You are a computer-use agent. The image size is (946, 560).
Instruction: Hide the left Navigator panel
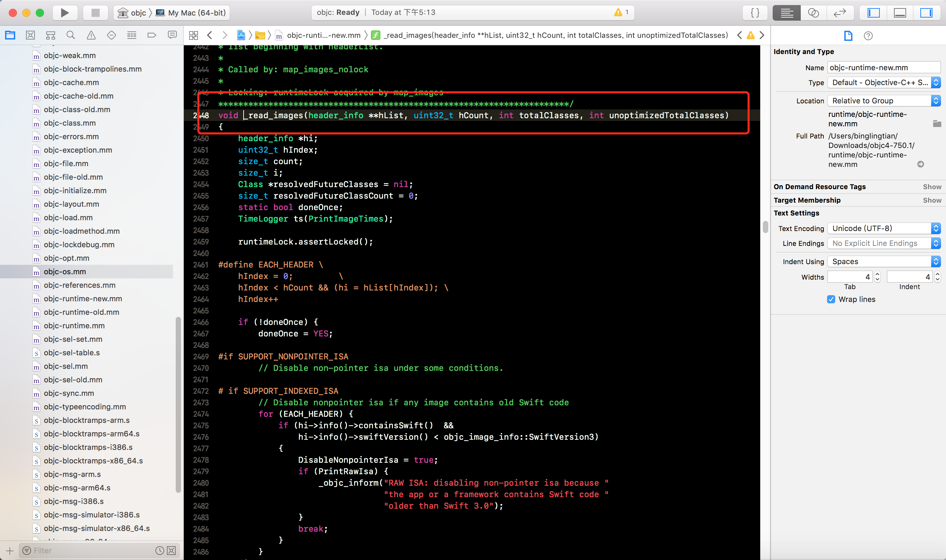[x=873, y=13]
